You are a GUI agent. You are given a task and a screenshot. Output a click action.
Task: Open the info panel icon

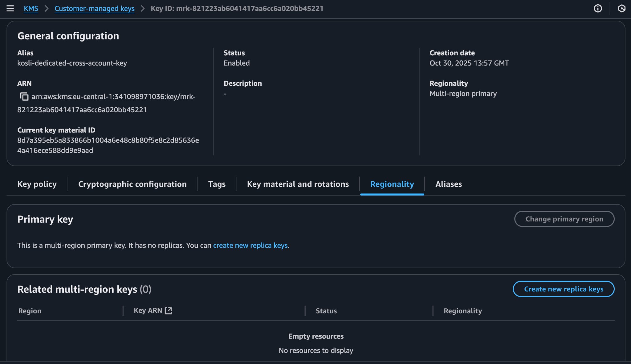[598, 8]
